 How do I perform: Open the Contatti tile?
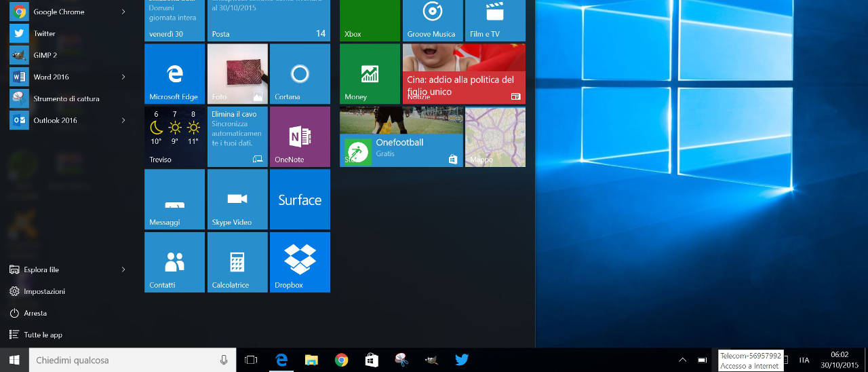(x=174, y=262)
